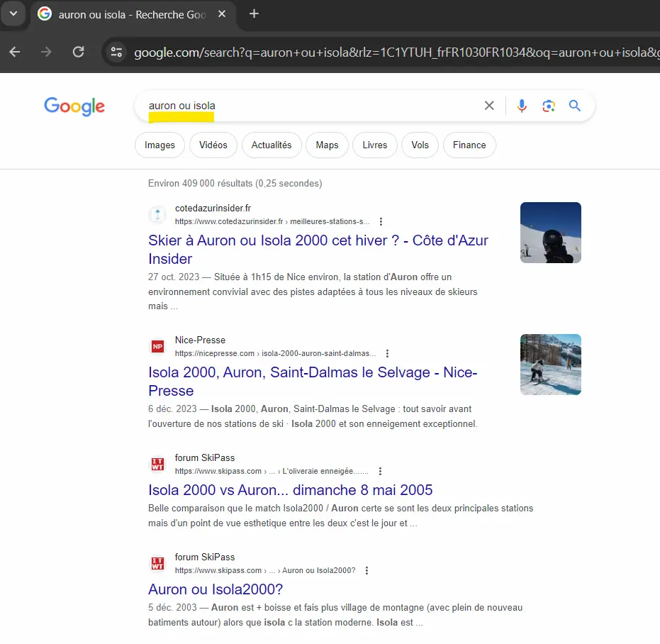
Task: Click the Google tab favicon
Action: coord(45,14)
